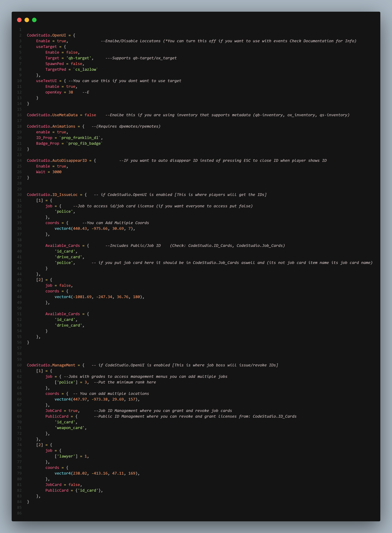Click "PublicCard = {'id_card'}" on line 82
This screenshot has width=392, height=533.
73,491
